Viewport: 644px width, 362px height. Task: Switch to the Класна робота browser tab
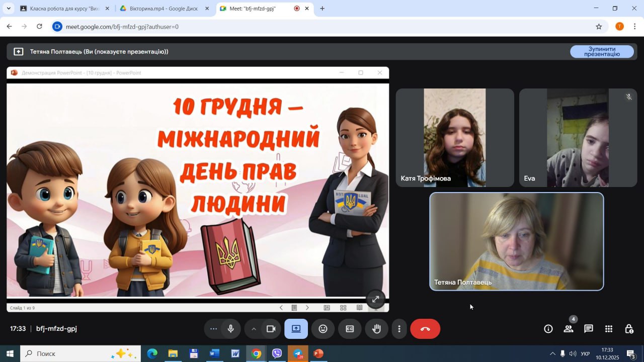(x=63, y=9)
